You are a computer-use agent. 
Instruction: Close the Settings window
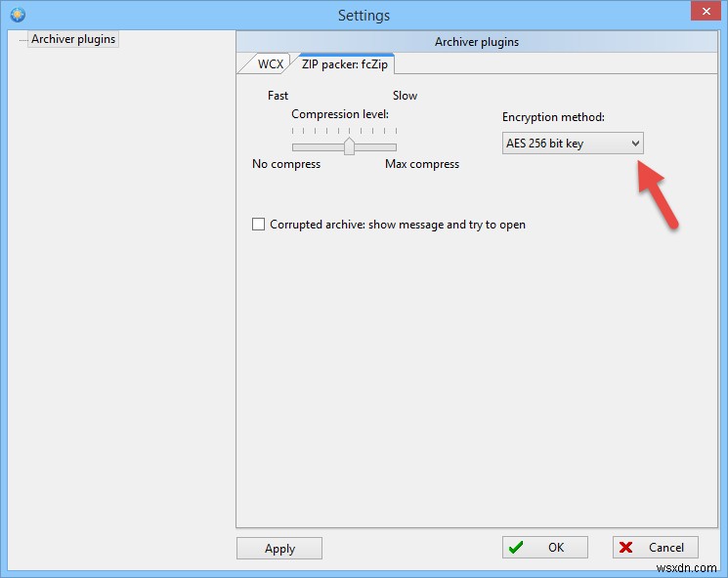706,11
